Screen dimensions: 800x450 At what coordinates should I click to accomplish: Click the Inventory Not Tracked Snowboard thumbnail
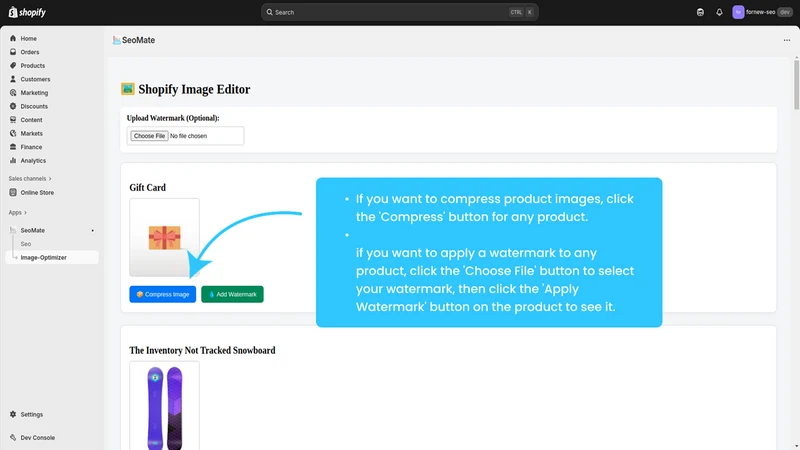point(164,406)
